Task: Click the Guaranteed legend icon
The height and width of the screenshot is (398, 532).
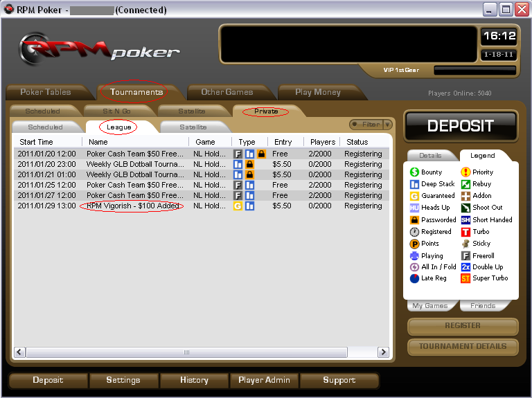Action: 414,196
